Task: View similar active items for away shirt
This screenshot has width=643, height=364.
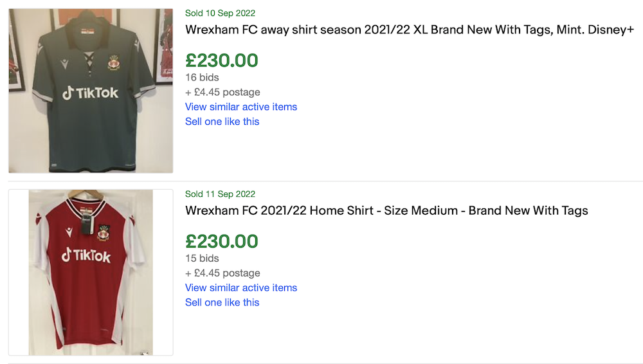Action: click(x=241, y=107)
